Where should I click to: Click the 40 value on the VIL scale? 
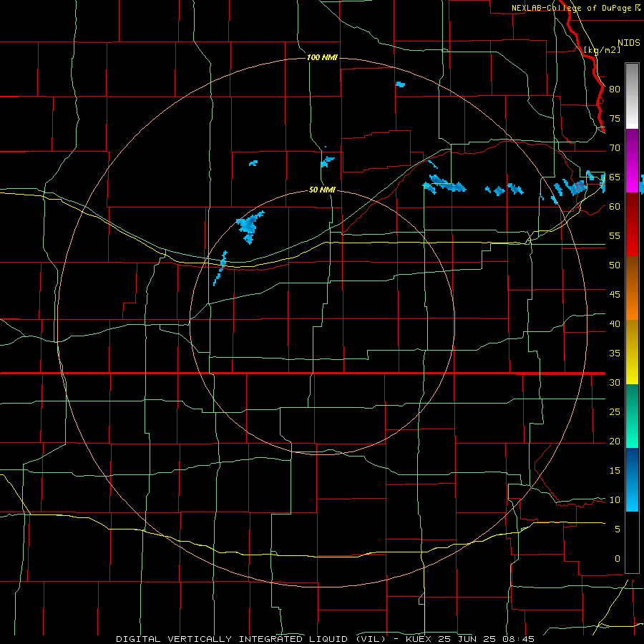[615, 323]
